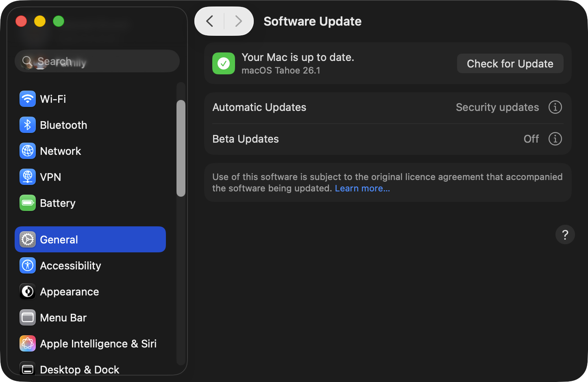The height and width of the screenshot is (382, 588).
Task: Click the Network globe icon
Action: 28,151
